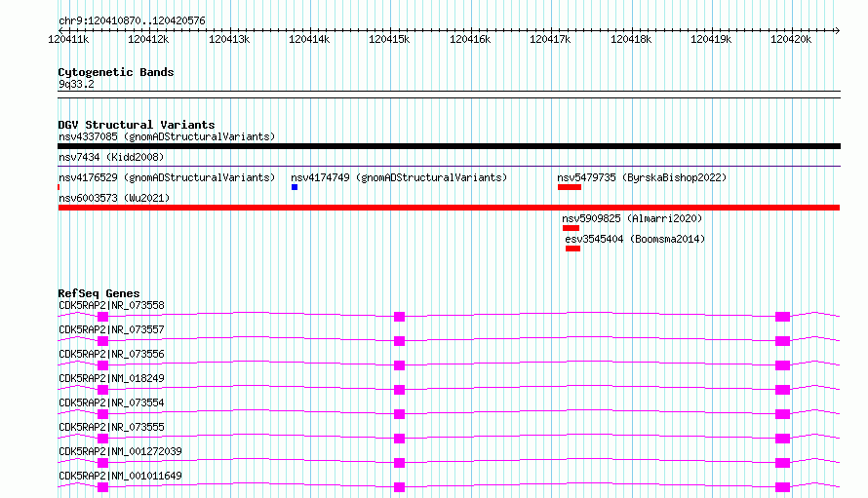Open the nsv7434 (Kidd2008) variant label
The width and height of the screenshot is (868, 498).
tap(111, 157)
